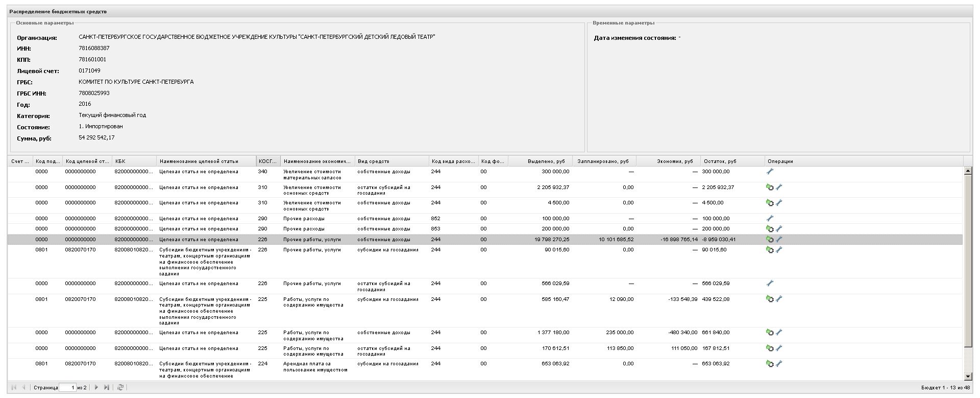Click the first page pager arrow
Image resolution: width=980 pixels, height=398 pixels.
[x=14, y=387]
